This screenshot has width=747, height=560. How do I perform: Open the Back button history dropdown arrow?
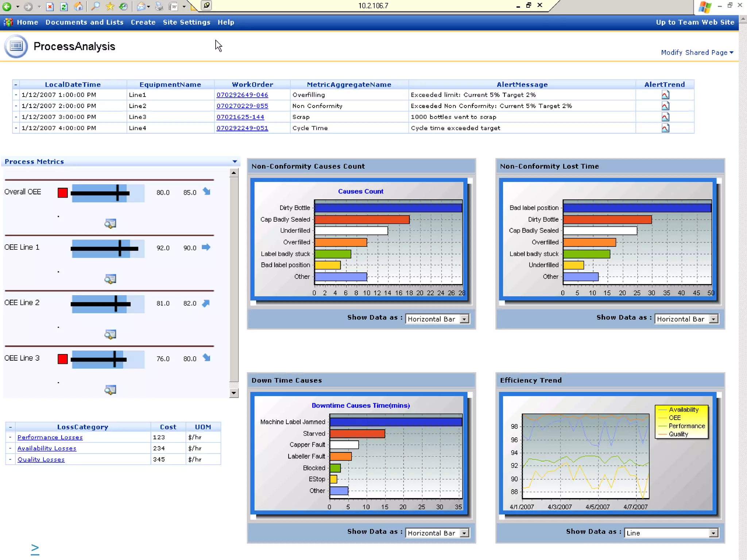(18, 7)
